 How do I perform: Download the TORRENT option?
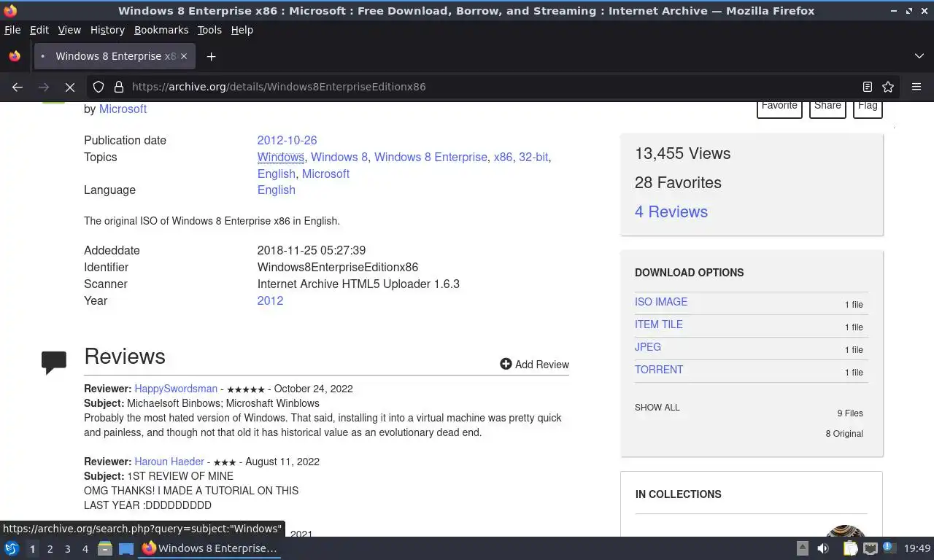pos(659,370)
